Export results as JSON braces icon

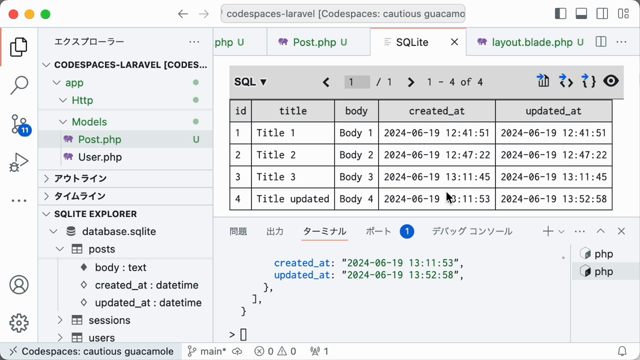(588, 81)
